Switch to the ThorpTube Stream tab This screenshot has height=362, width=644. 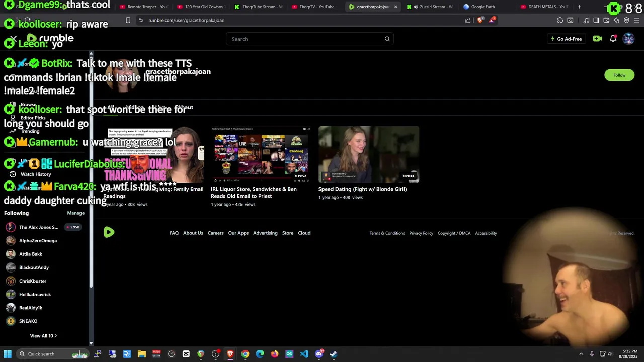[x=258, y=7]
